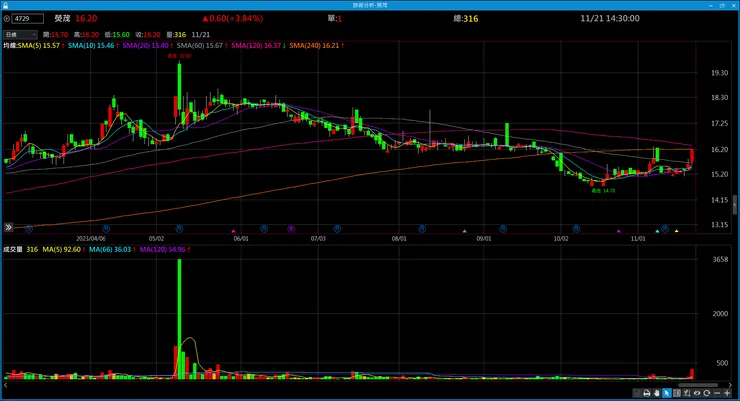
Task: Click the volume MA(5) 92.60 label
Action: pos(61,249)
